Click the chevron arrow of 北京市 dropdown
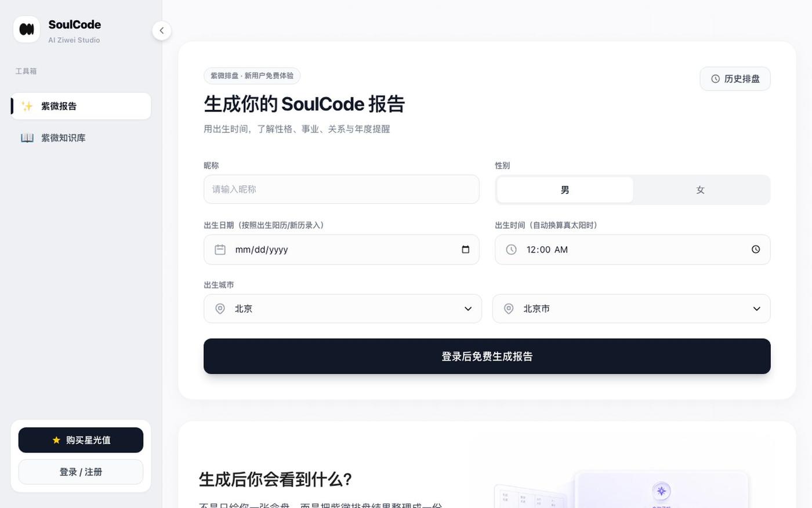Screen dimensions: 812x508 (756, 309)
